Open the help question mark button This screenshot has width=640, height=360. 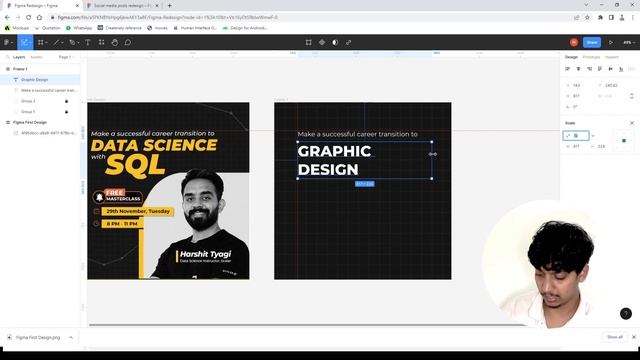click(x=626, y=313)
